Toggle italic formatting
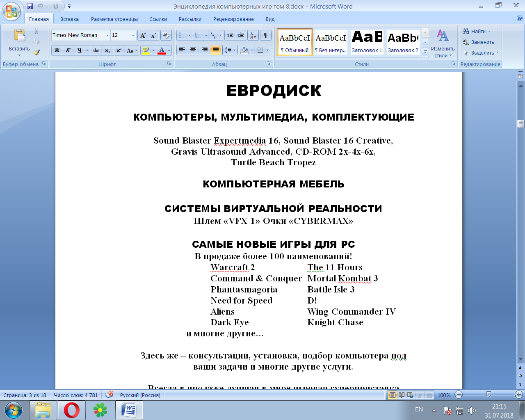 [x=68, y=50]
